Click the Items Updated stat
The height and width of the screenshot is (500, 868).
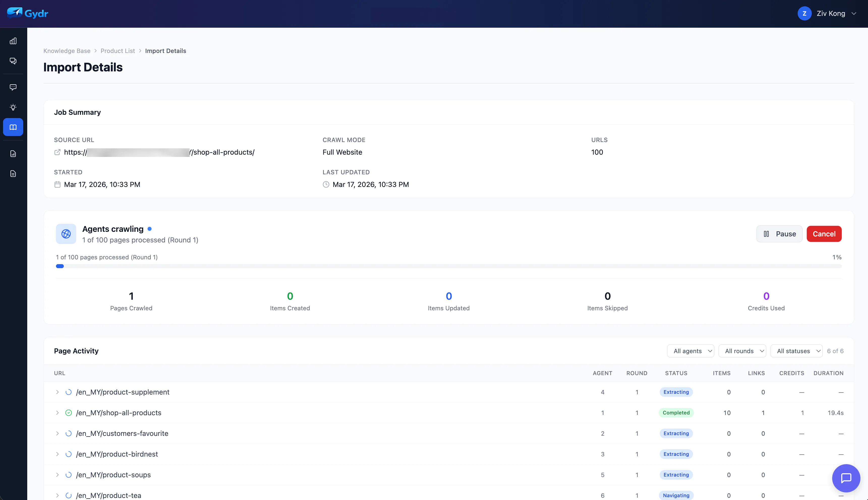(x=449, y=301)
